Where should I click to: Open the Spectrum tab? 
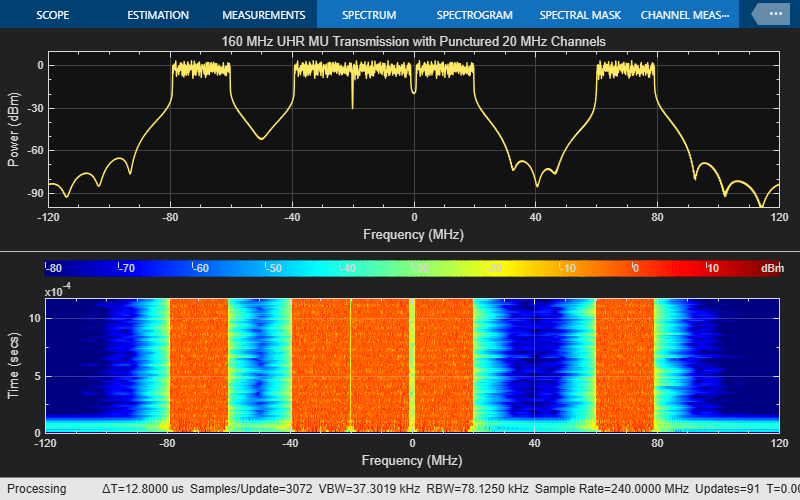click(368, 15)
